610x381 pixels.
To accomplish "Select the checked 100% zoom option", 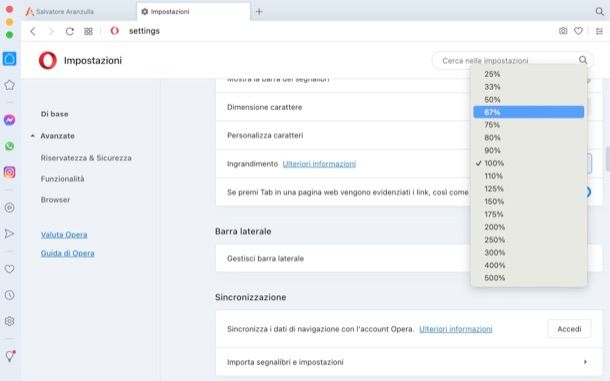I will (x=528, y=163).
